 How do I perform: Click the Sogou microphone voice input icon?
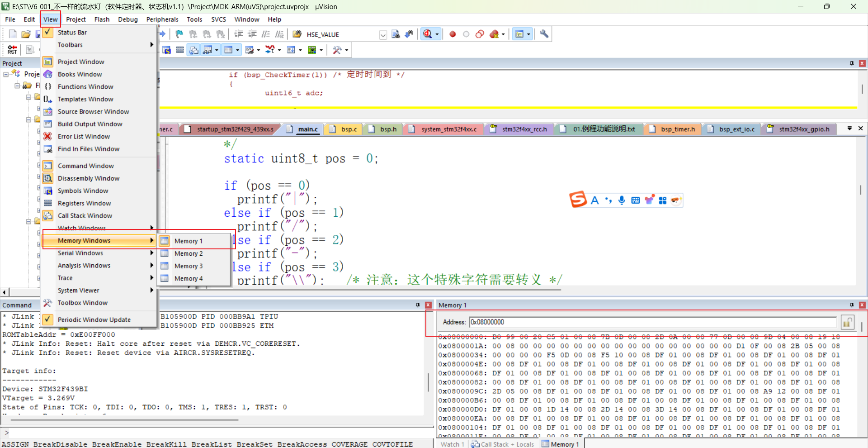pyautogui.click(x=622, y=200)
